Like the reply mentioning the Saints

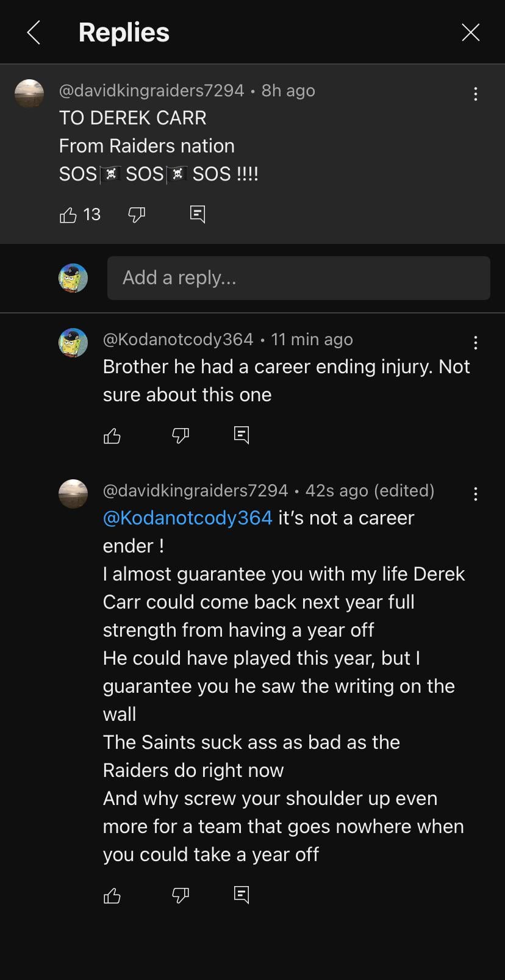tap(112, 895)
